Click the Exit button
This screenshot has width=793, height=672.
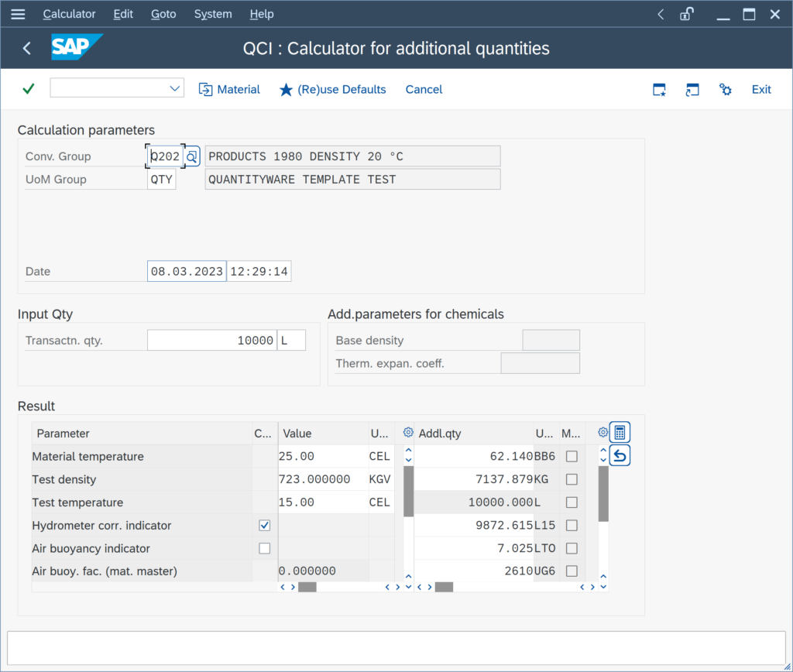(x=761, y=90)
